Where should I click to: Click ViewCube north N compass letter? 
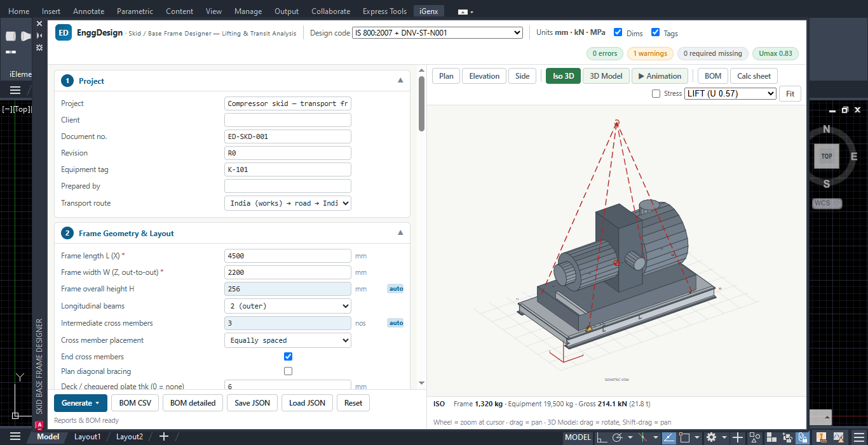point(827,130)
